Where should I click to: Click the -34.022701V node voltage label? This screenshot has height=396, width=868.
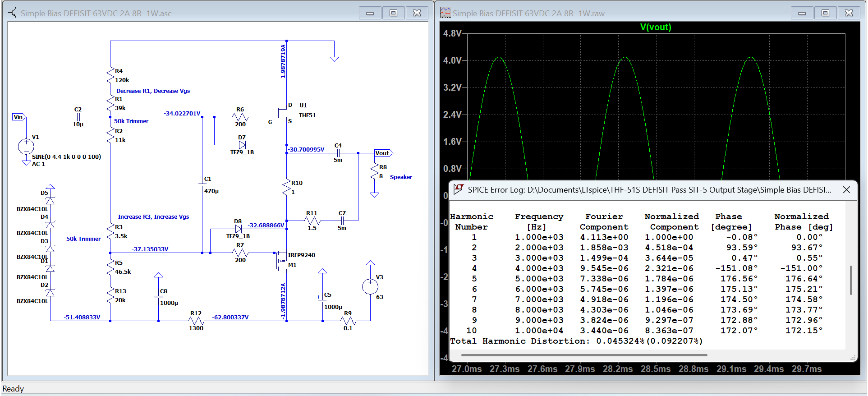[182, 113]
